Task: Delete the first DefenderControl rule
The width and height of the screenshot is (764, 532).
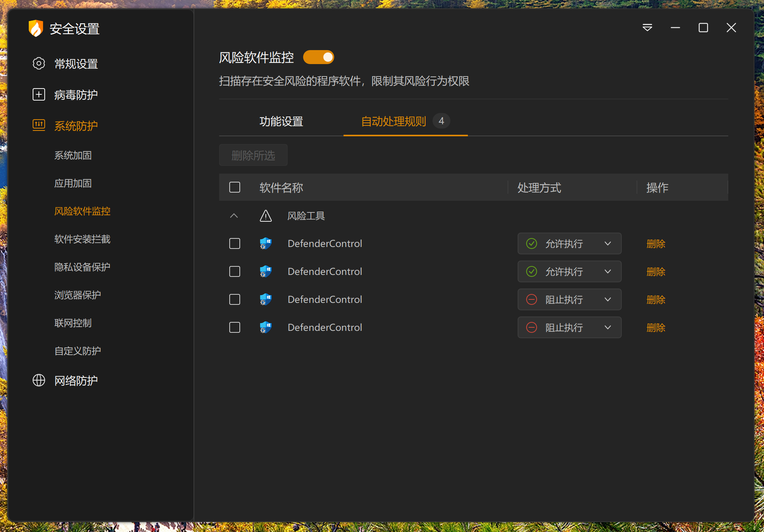Action: [x=656, y=244]
